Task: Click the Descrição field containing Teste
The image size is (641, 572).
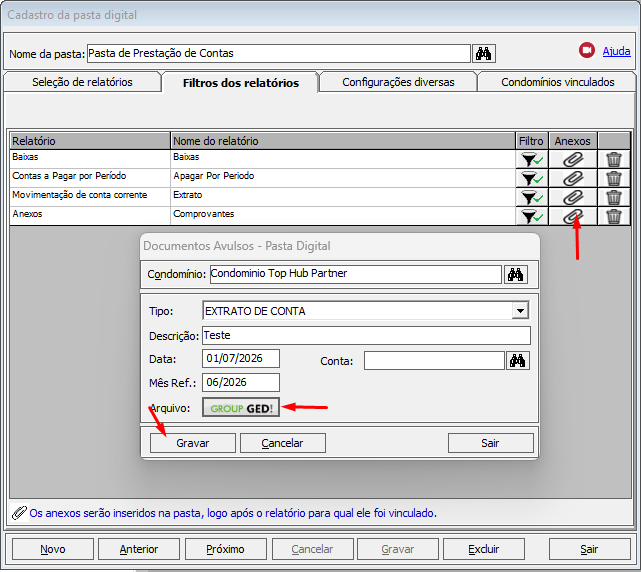Action: (x=366, y=336)
